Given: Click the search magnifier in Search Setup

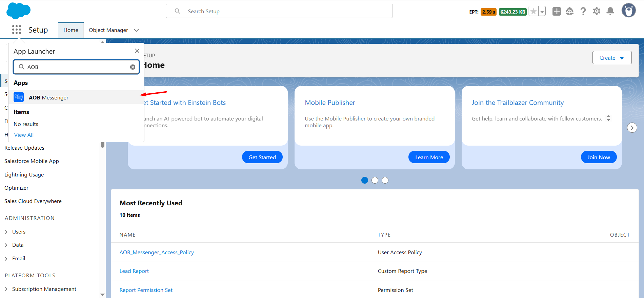Looking at the screenshot, I should tap(177, 11).
